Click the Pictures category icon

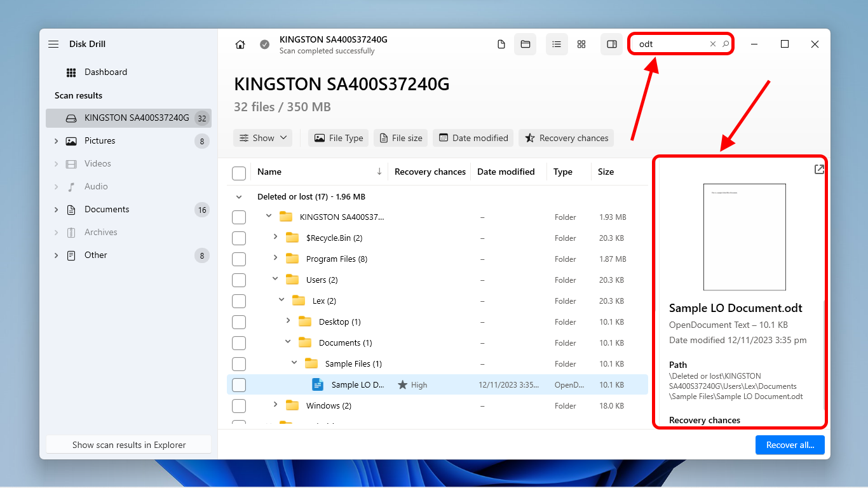click(71, 141)
